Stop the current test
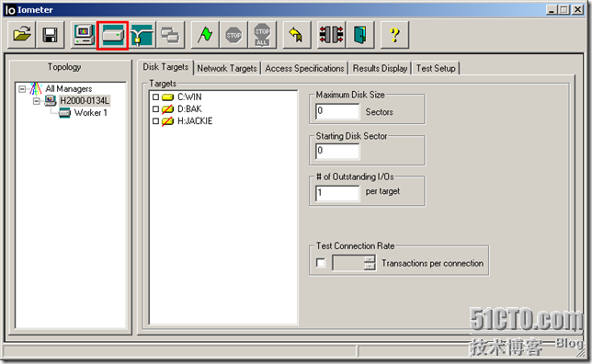This screenshot has width=592, height=364. tap(233, 35)
